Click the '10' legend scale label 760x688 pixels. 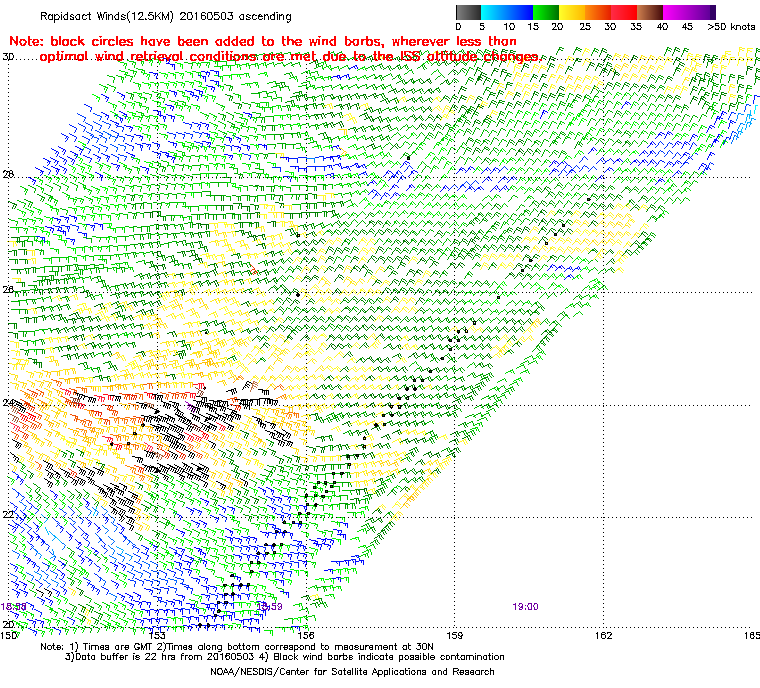pos(509,27)
